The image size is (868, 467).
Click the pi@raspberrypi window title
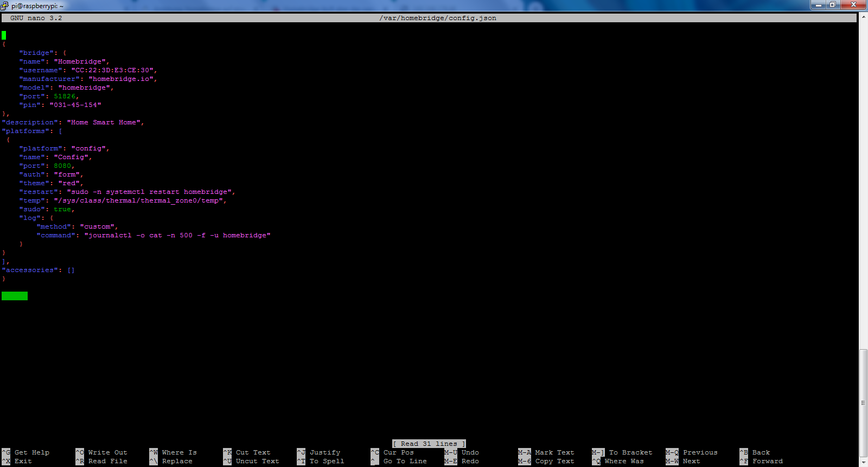[x=37, y=6]
